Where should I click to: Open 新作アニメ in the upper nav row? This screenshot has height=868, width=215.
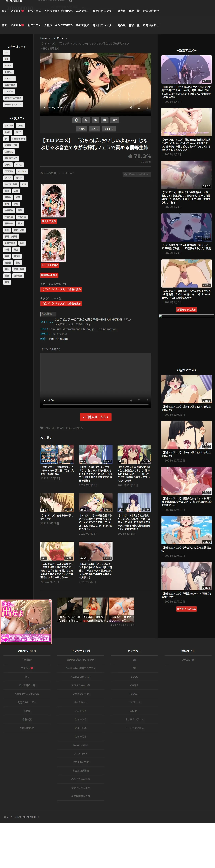click(x=34, y=11)
